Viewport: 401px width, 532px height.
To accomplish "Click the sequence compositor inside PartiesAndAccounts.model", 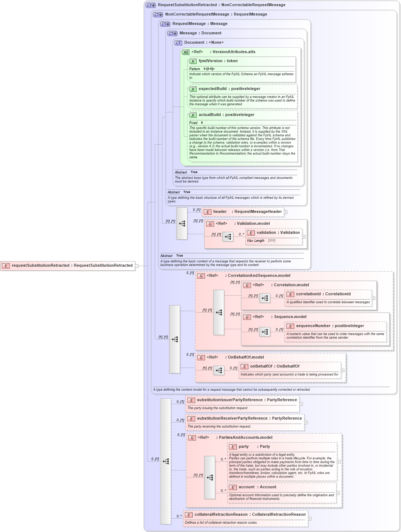I will click(210, 477).
